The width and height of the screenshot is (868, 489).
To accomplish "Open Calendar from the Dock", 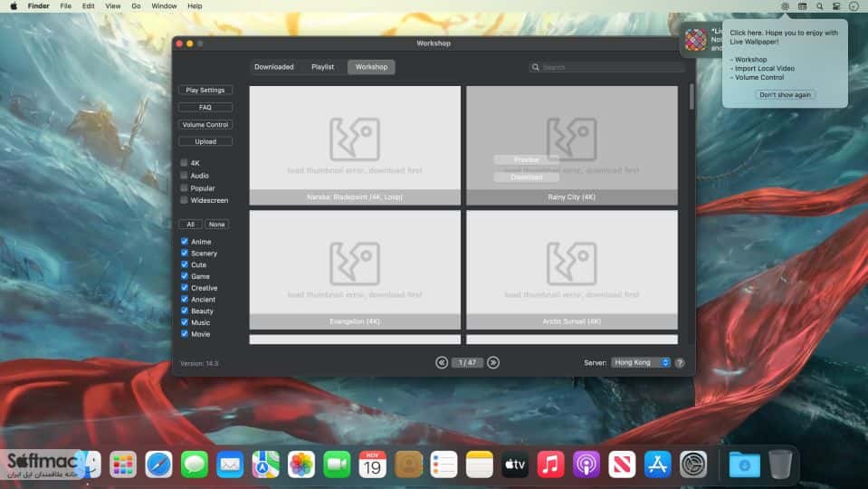I will coord(373,465).
